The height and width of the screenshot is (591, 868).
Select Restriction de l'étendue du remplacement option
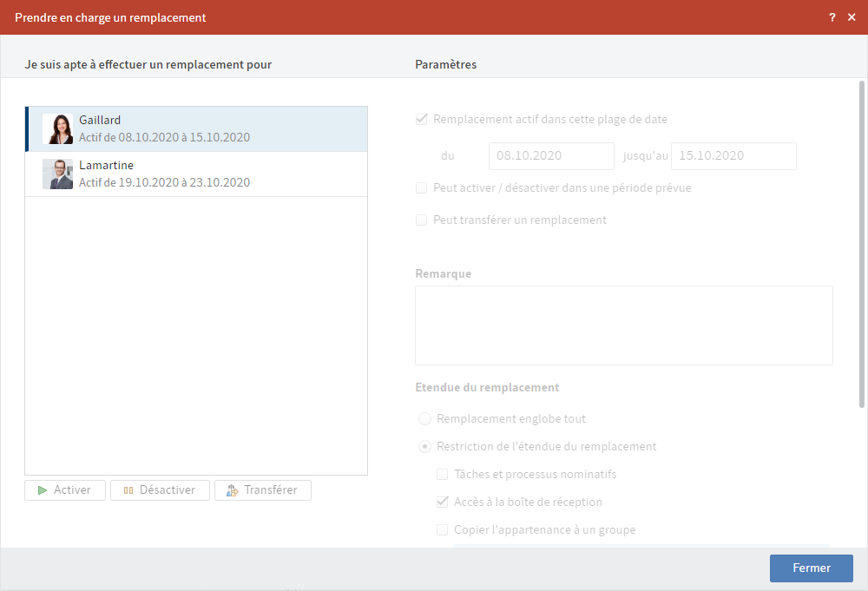[x=424, y=447]
